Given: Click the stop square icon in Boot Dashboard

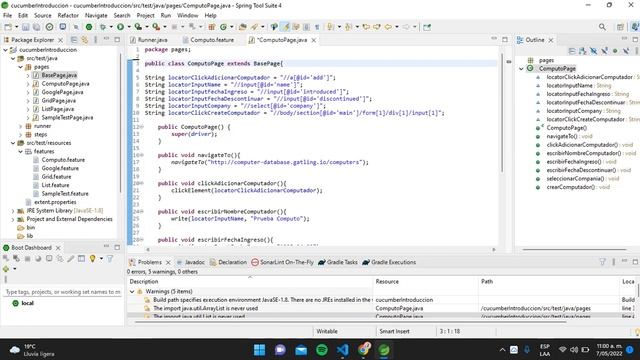Looking at the screenshot, I should click(x=27, y=258).
